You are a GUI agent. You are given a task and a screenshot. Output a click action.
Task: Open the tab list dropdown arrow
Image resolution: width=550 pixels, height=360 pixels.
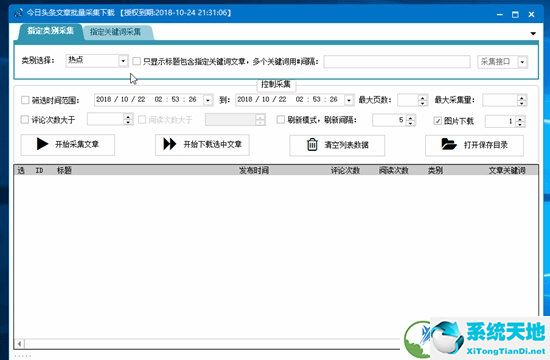[x=533, y=33]
